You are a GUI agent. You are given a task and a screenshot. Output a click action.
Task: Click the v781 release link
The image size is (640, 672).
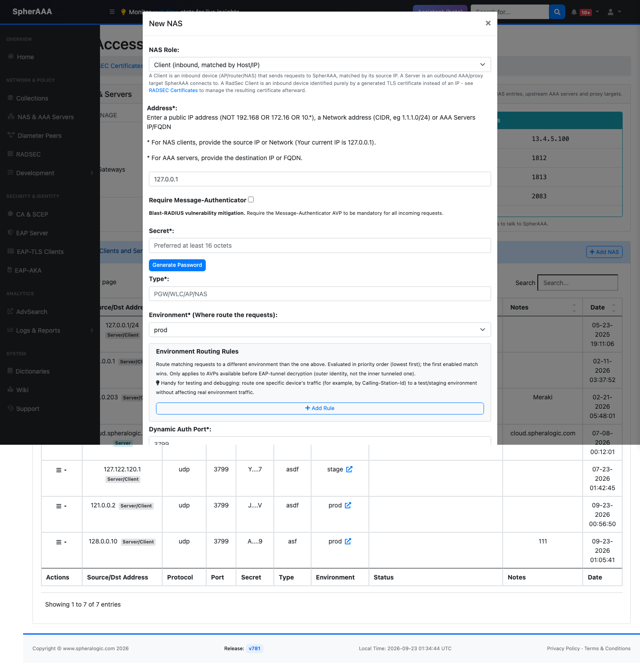(255, 648)
